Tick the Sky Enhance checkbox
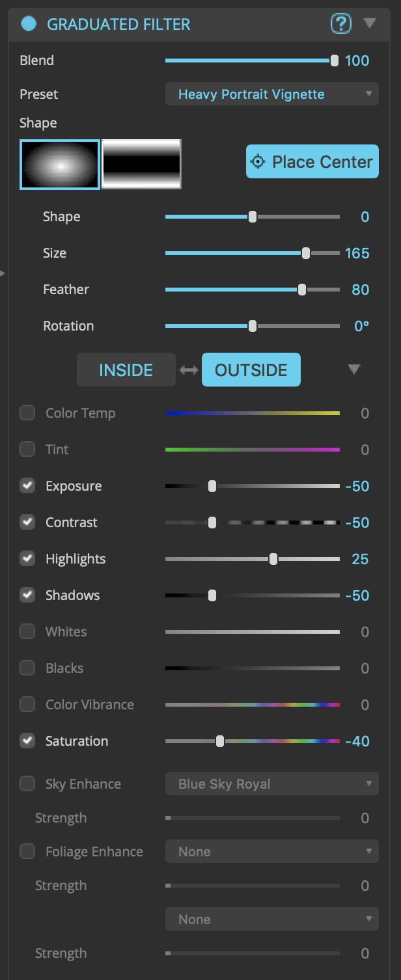The height and width of the screenshot is (980, 401). (x=27, y=784)
